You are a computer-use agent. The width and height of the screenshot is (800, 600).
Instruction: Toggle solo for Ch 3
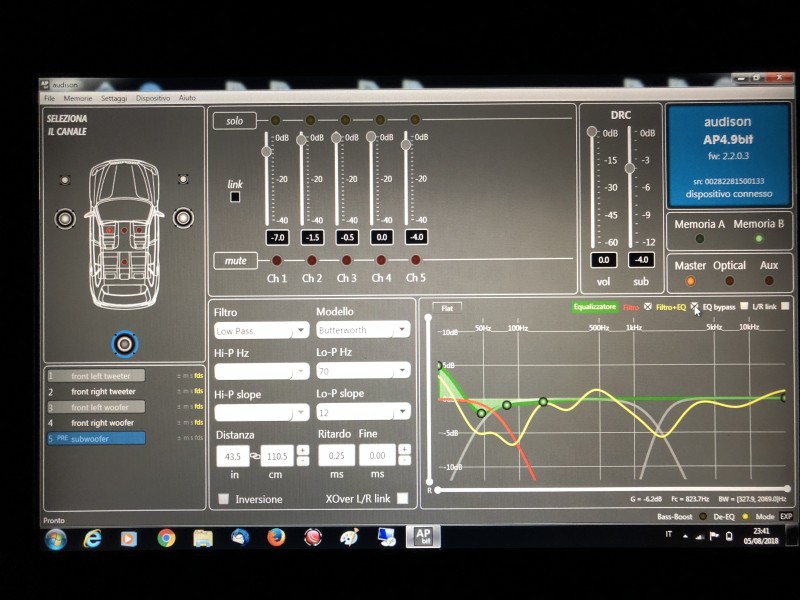tap(345, 120)
